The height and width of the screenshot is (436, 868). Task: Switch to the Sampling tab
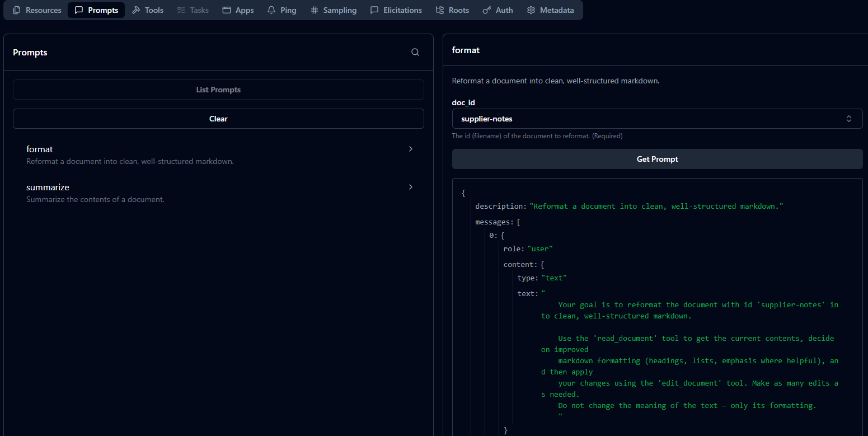[334, 10]
